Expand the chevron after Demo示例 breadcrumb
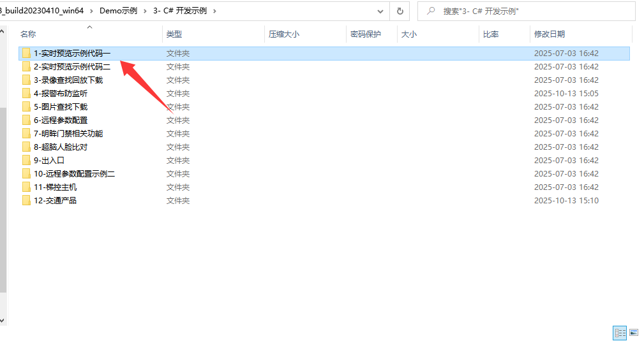Viewport: 644px width, 341px height. click(145, 11)
